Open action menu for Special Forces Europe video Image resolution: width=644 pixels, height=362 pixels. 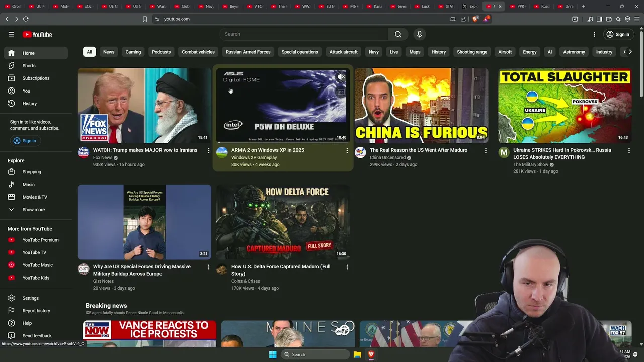[209, 267]
